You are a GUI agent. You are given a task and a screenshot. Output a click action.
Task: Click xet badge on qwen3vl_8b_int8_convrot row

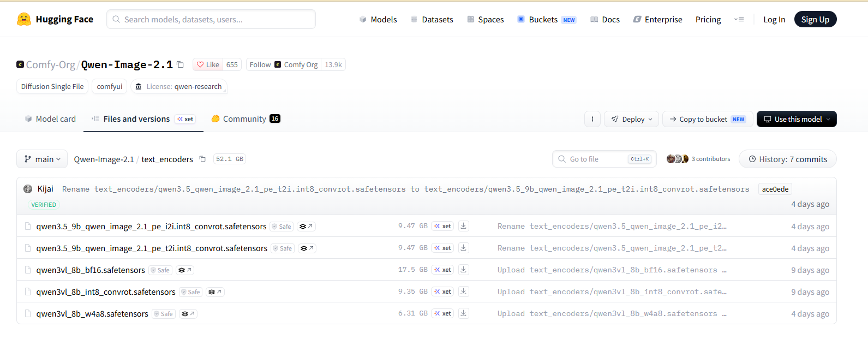click(443, 292)
